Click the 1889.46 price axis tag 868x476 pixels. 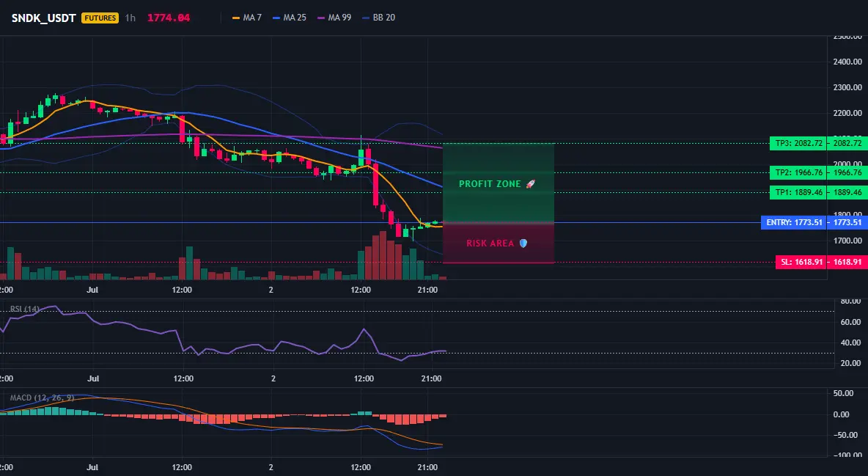pyautogui.click(x=847, y=192)
